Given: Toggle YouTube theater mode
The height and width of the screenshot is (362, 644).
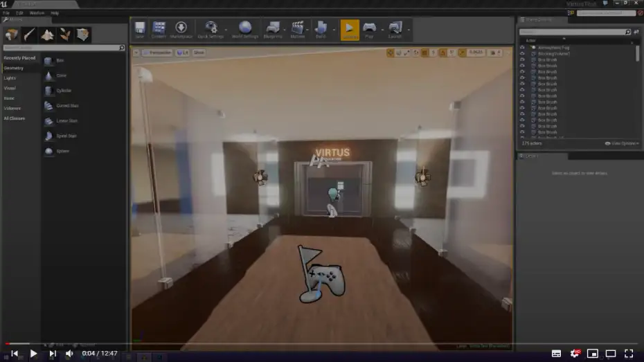Looking at the screenshot, I should (611, 354).
